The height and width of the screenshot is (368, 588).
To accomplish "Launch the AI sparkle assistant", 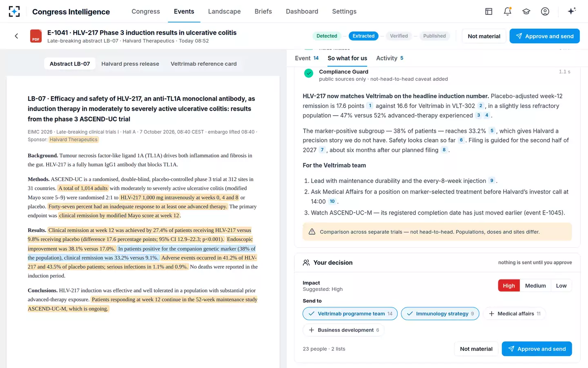I will [x=572, y=11].
